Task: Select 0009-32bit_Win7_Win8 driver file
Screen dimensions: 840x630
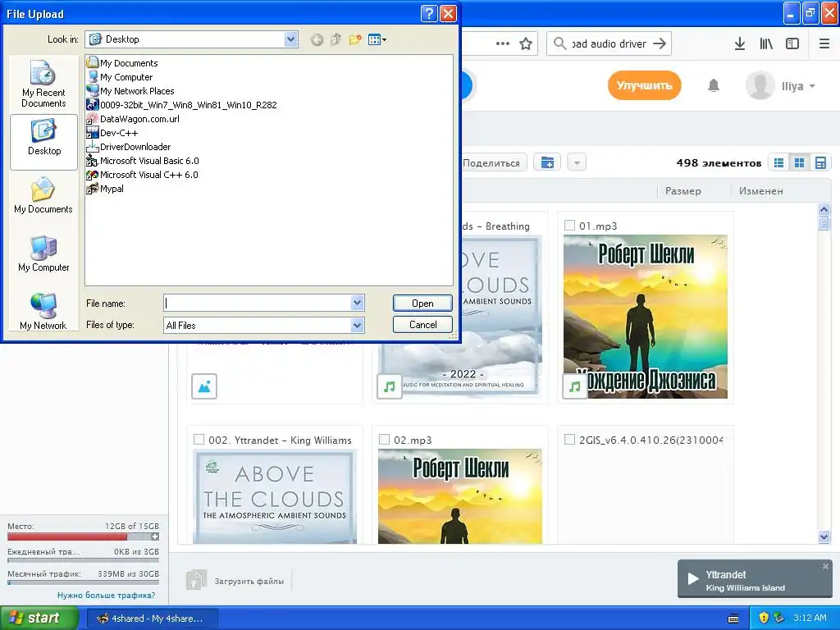Action: tap(181, 105)
